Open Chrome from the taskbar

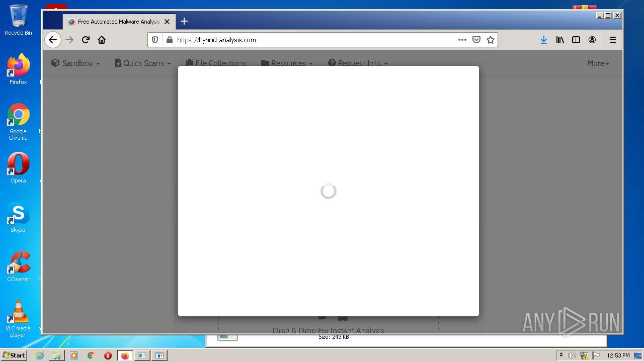(91, 355)
